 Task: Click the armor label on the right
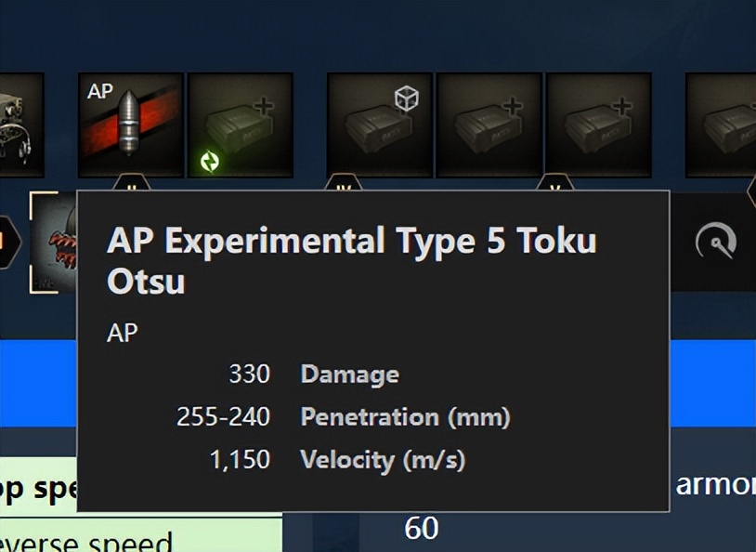tap(715, 484)
